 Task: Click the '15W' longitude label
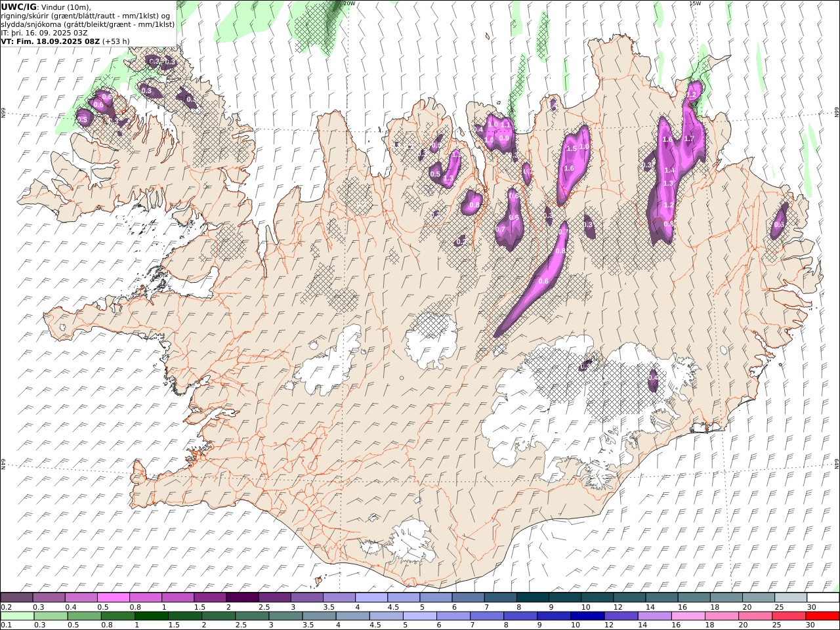click(695, 3)
